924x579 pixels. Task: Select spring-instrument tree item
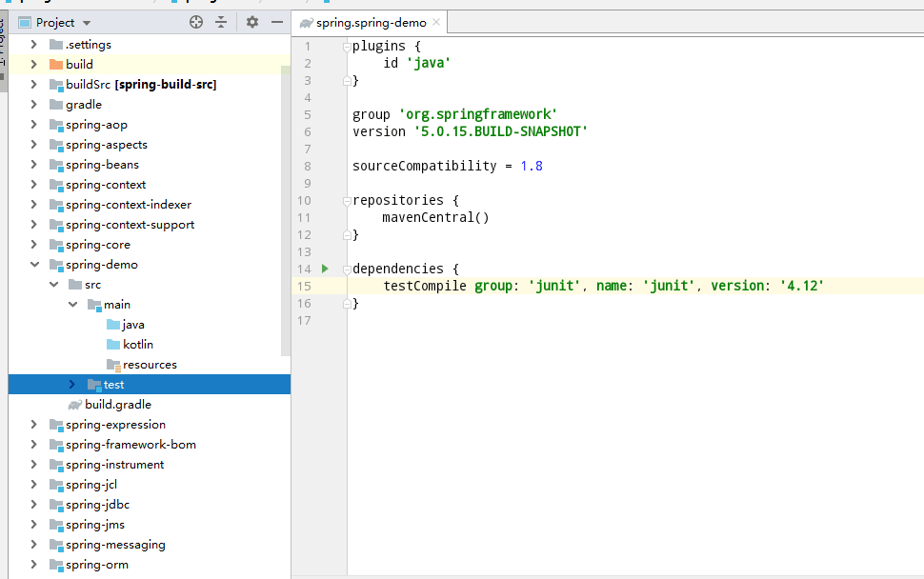115,465
